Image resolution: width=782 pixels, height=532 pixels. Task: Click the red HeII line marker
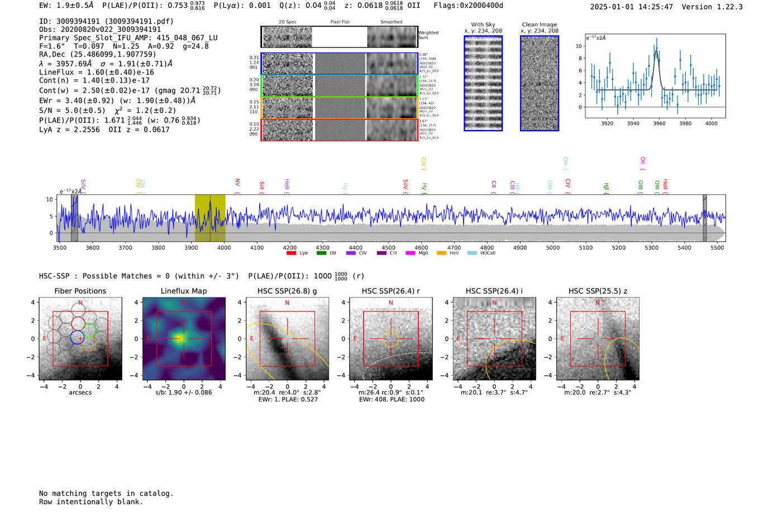coord(665,186)
